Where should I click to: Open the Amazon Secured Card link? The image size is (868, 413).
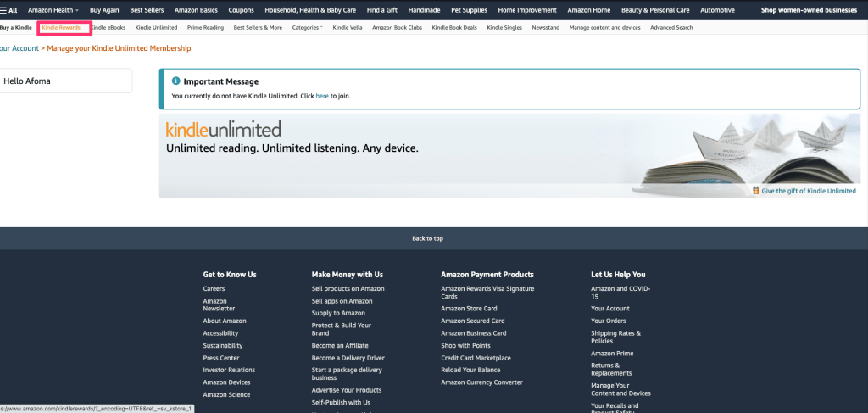473,321
